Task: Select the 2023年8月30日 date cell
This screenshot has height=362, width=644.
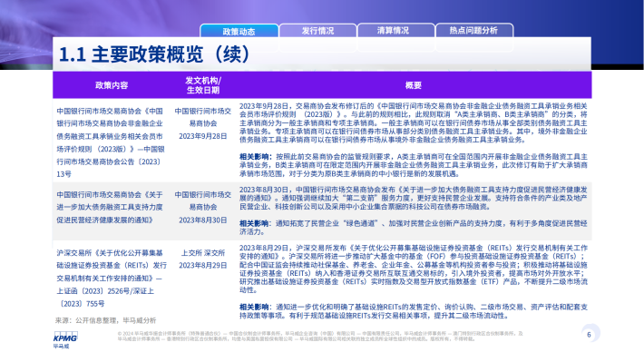Action: (x=203, y=220)
